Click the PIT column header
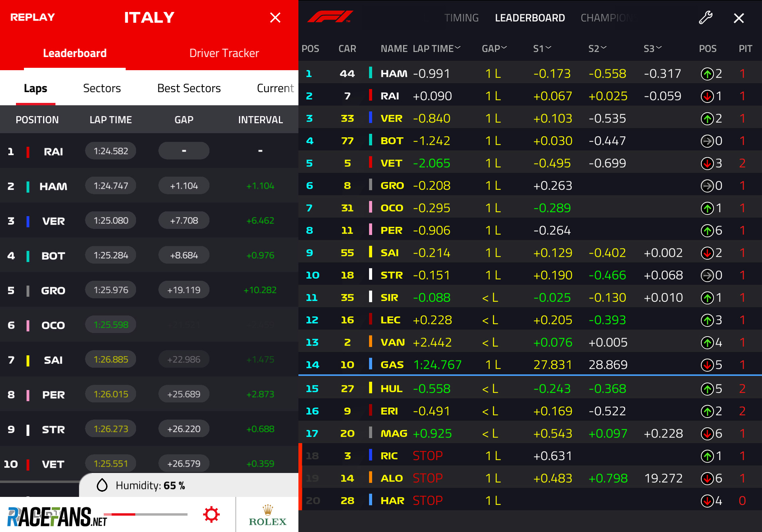762x532 pixels. point(745,49)
